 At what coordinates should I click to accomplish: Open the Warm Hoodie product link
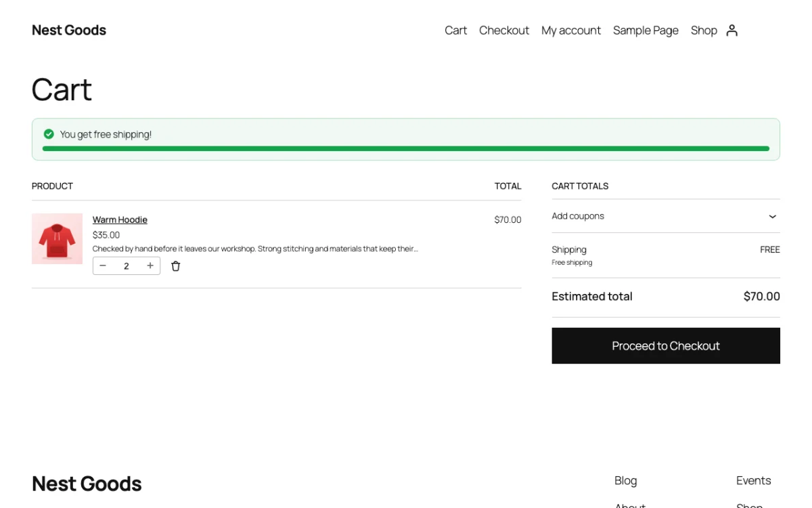tap(120, 219)
